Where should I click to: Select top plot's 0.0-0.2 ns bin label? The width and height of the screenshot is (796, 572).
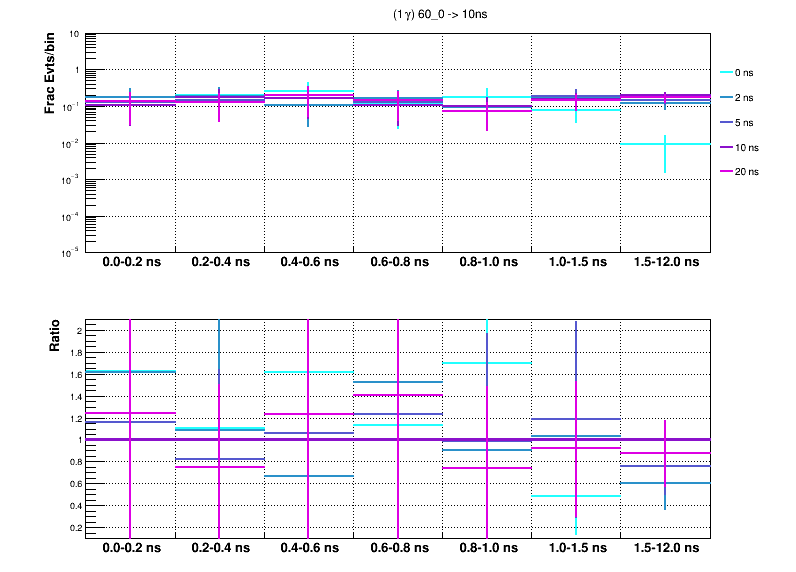pyautogui.click(x=130, y=263)
